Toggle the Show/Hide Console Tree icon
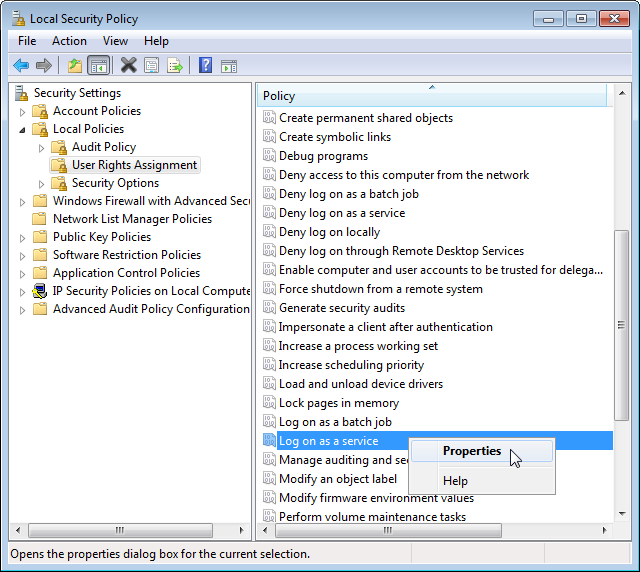 99,65
